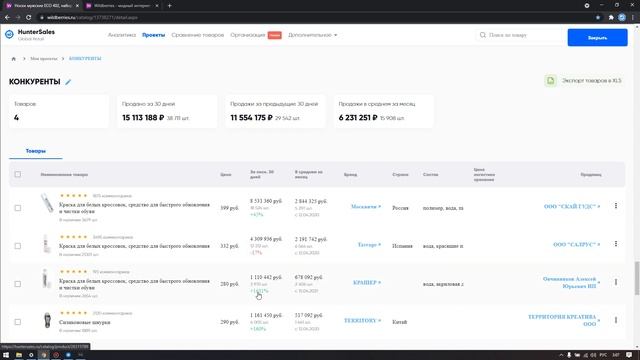Click the page vertical scrollbar thumb
This screenshot has height=360, width=640.
pos(637,278)
